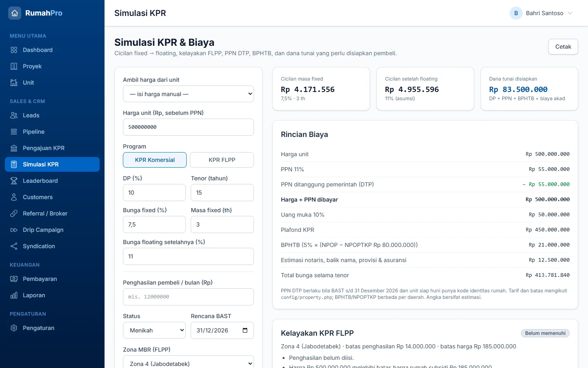Click the Harga unit input field
The image size is (588, 368).
188,127
